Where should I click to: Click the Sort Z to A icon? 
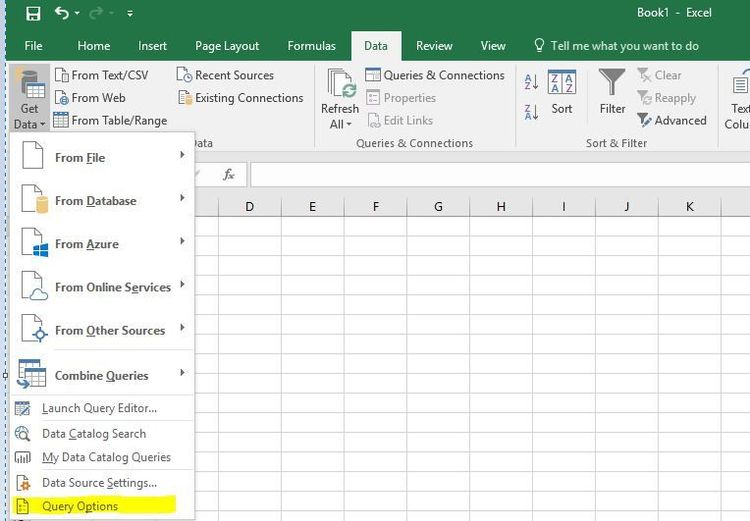531,112
